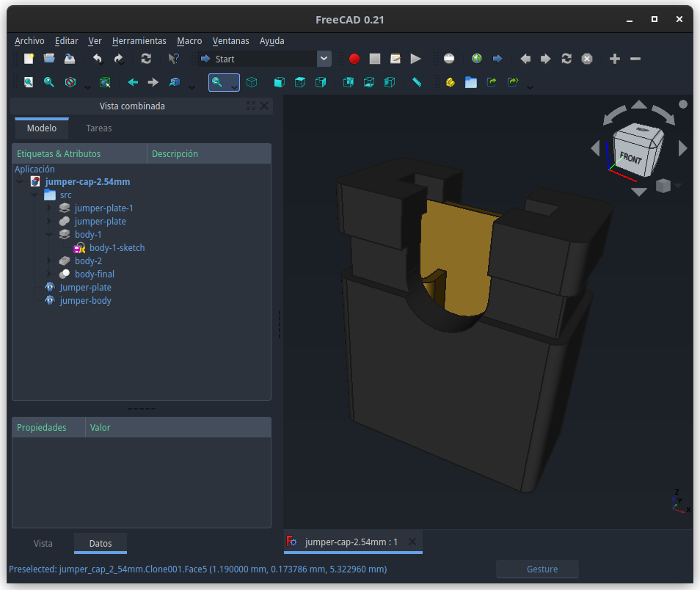Screen dimensions: 700x590
Task: Set front view cube icon
Action: tap(280, 82)
